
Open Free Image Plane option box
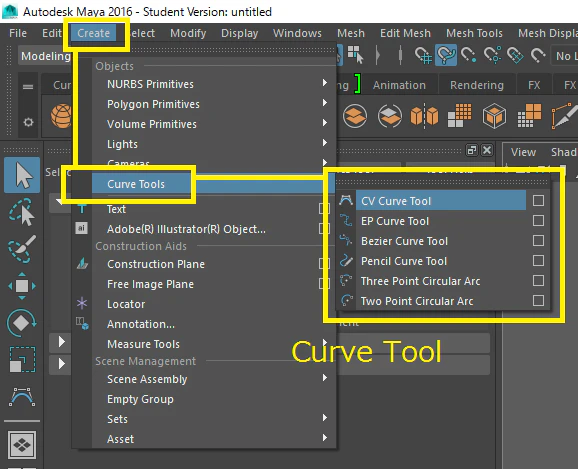[x=324, y=284]
